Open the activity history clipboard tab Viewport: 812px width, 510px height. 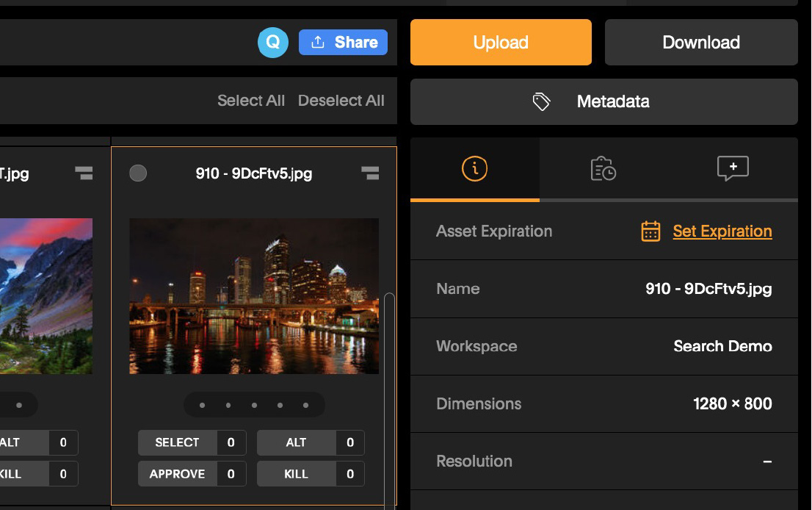click(x=603, y=169)
